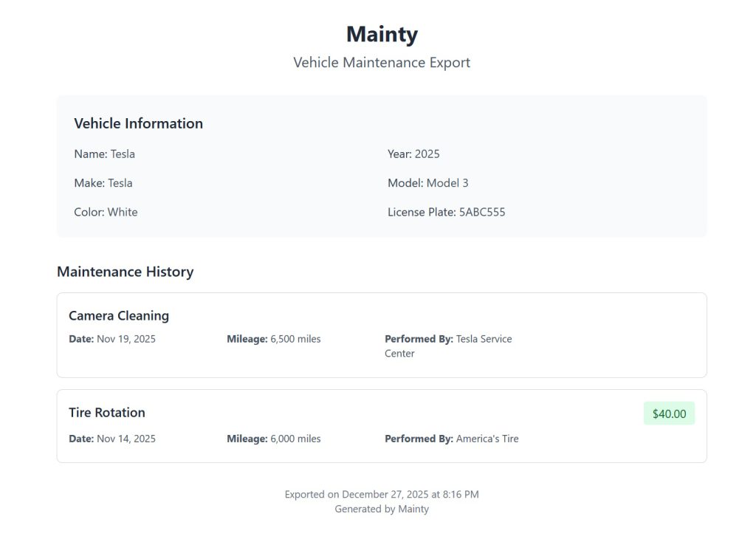Click the Vehicle Information section header
The width and height of the screenshot is (756, 556).
pos(138,123)
